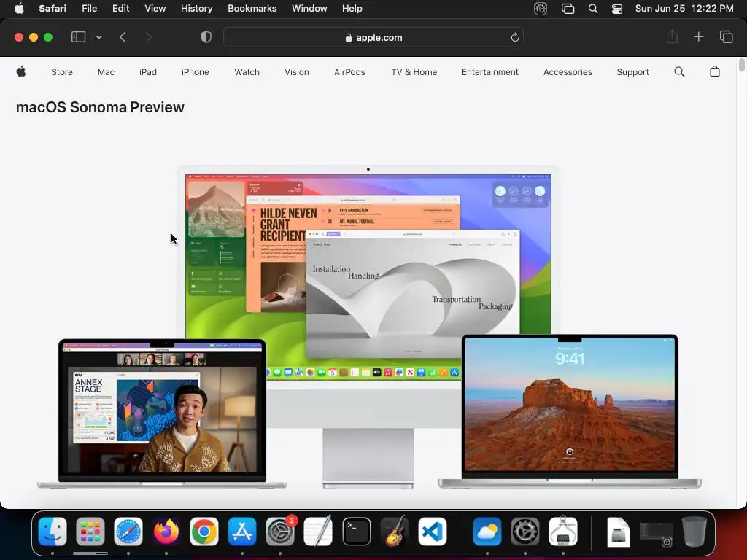The width and height of the screenshot is (747, 560).
Task: Open the Help menu
Action: coord(352,8)
